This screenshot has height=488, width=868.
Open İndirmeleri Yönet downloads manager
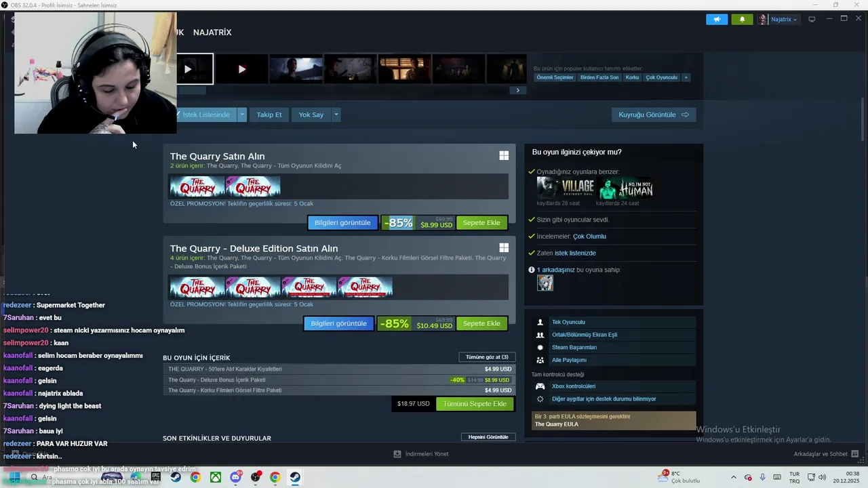421,454
